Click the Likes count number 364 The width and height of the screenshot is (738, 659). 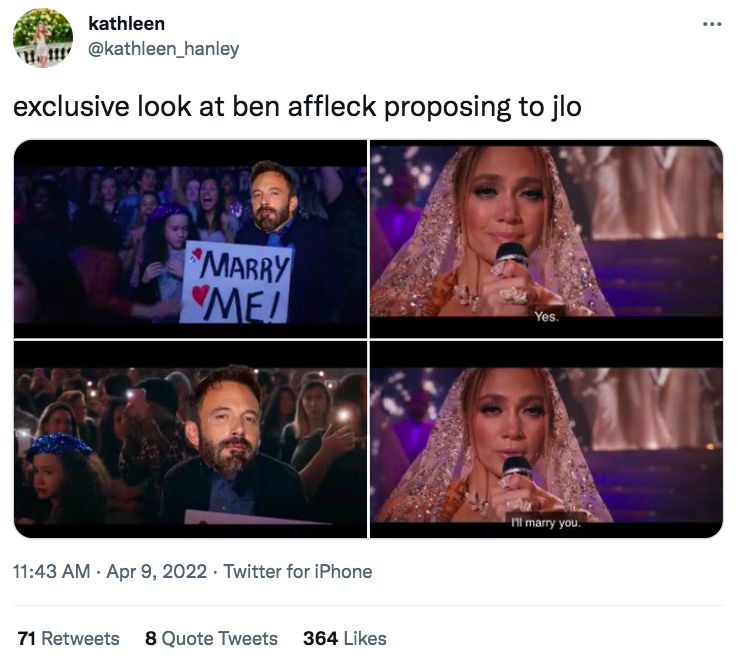click(x=321, y=639)
